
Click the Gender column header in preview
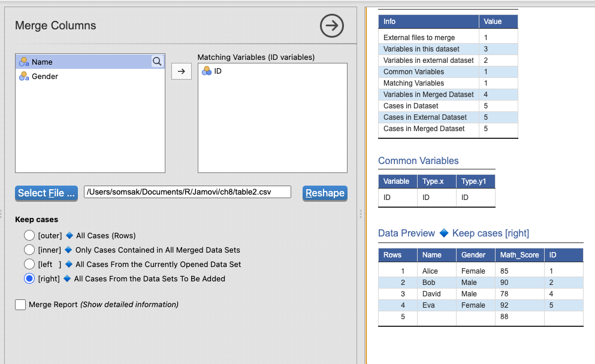tap(476, 255)
